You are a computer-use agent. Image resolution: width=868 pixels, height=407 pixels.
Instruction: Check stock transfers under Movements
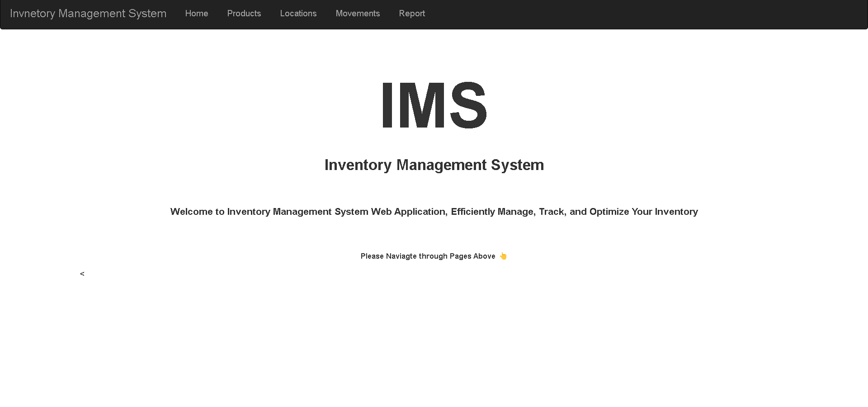point(358,14)
